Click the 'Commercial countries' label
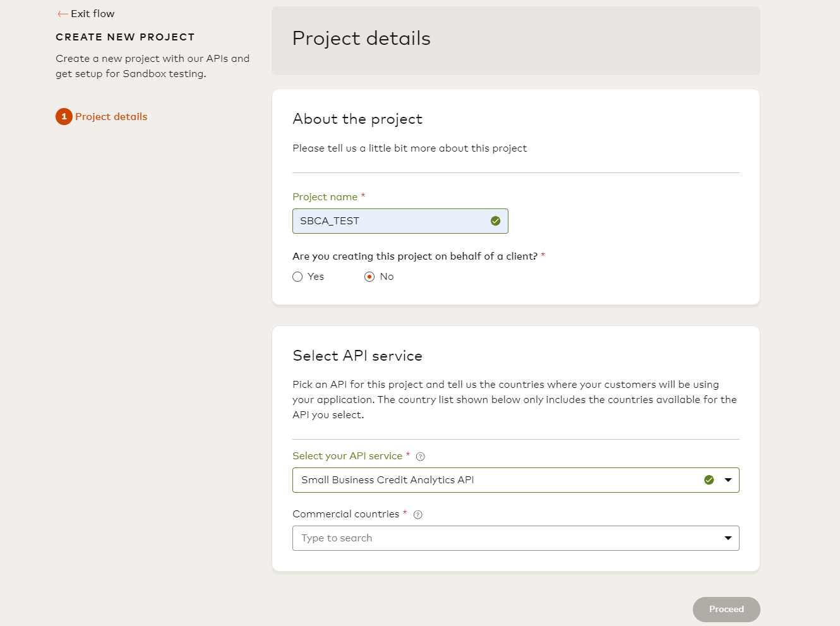Screen dimensions: 840x626 click(x=346, y=514)
